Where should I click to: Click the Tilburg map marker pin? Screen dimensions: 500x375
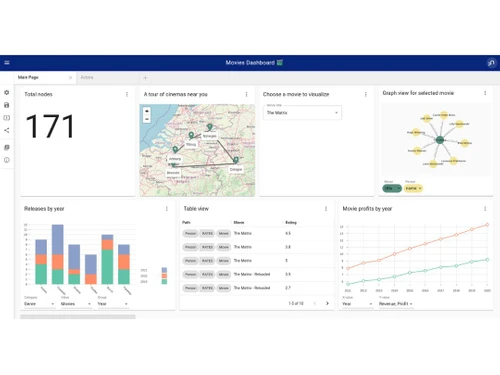(191, 135)
